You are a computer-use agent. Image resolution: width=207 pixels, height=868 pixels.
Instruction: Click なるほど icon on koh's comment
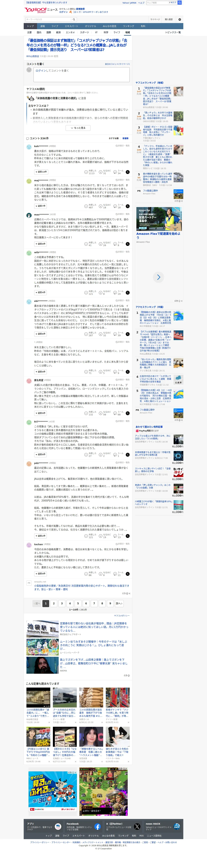point(100,172)
